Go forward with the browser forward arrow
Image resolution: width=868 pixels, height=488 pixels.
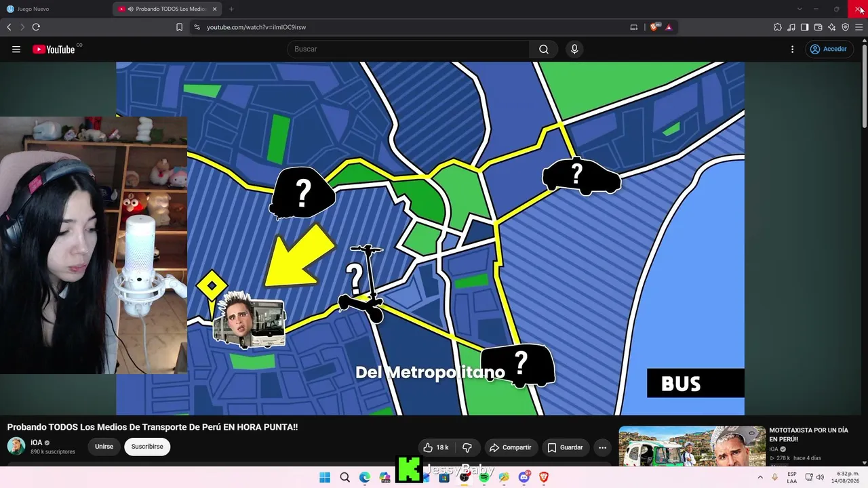pos(22,27)
